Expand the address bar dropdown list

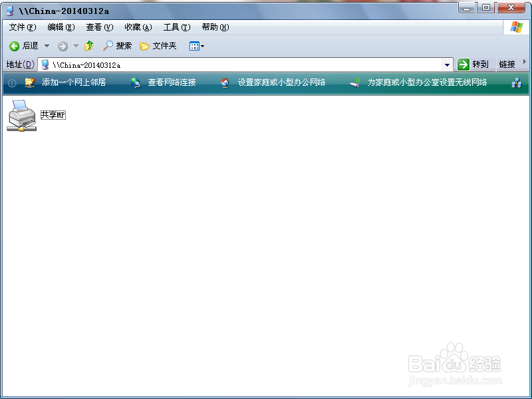coord(447,65)
